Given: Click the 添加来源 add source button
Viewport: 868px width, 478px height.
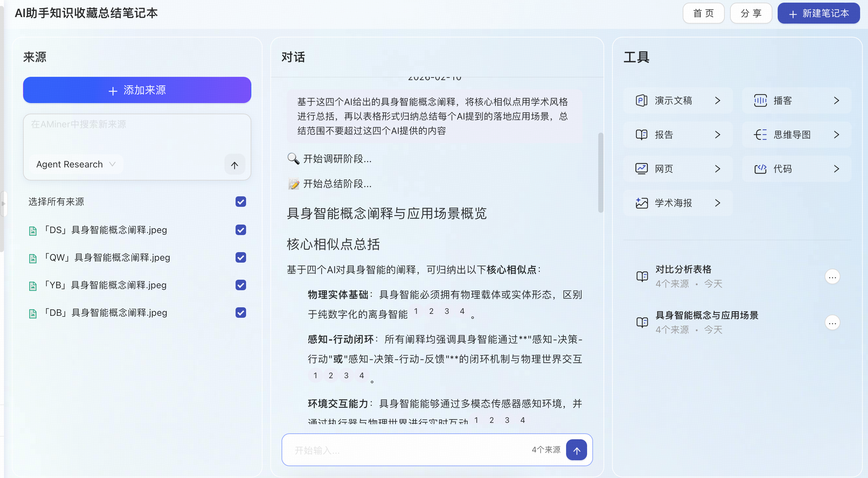Looking at the screenshot, I should click(137, 90).
